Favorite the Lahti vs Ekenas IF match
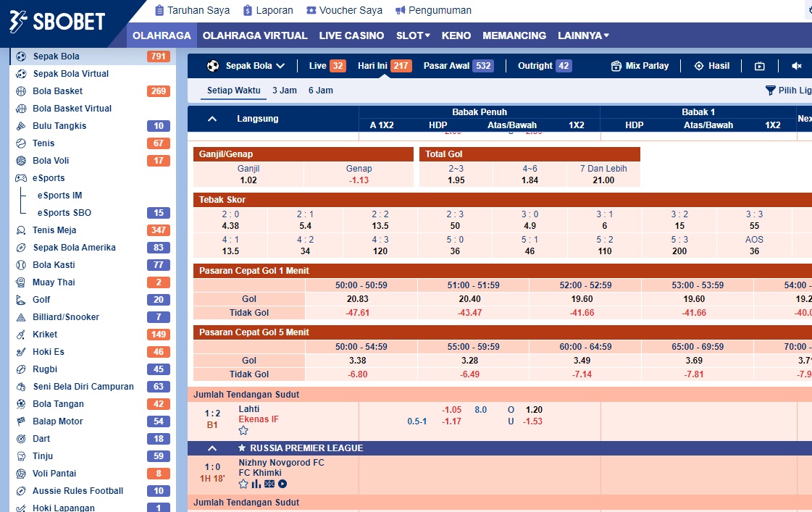The width and height of the screenshot is (812, 512). (x=243, y=431)
